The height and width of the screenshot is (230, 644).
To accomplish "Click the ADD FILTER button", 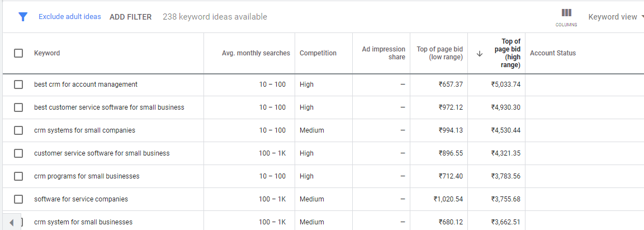I will tap(131, 17).
